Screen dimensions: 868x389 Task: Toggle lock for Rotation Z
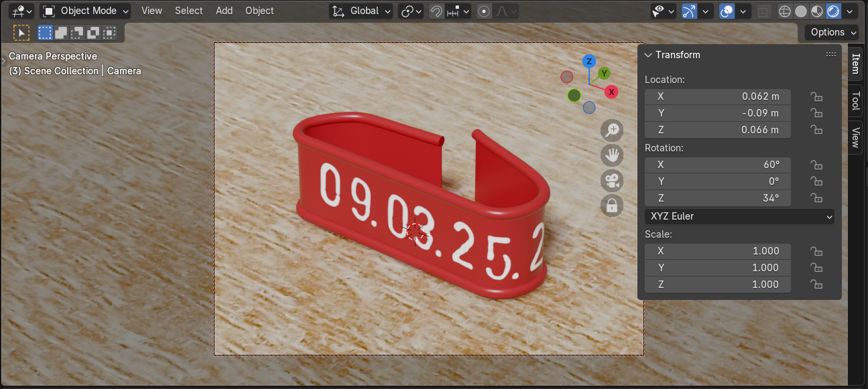816,198
